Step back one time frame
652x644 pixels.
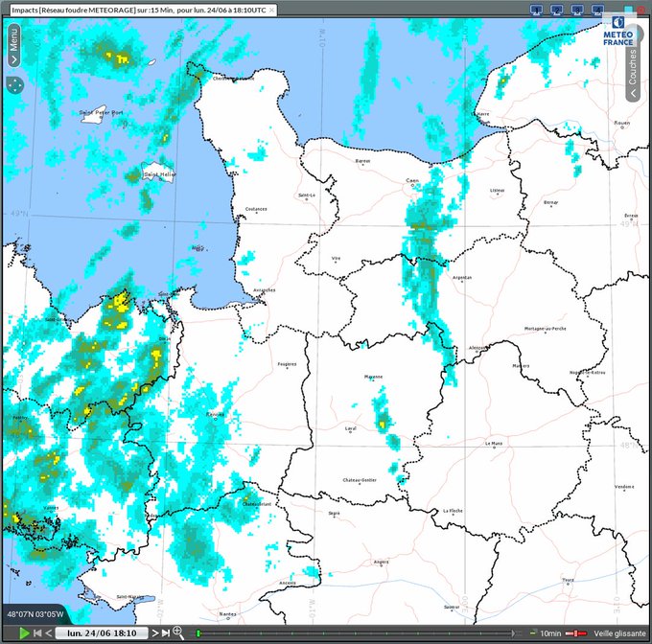[x=48, y=633]
